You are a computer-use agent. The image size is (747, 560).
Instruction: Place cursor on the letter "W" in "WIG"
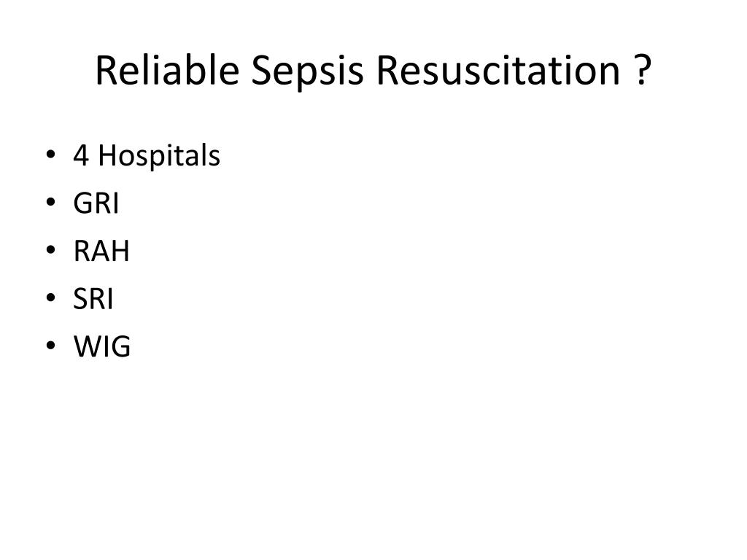click(x=88, y=346)
